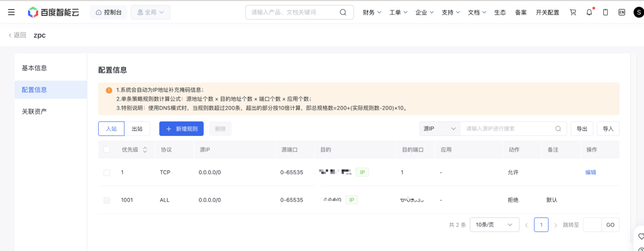Select page 1 in pagination
Screen dimensions: 644x251
pos(541,225)
